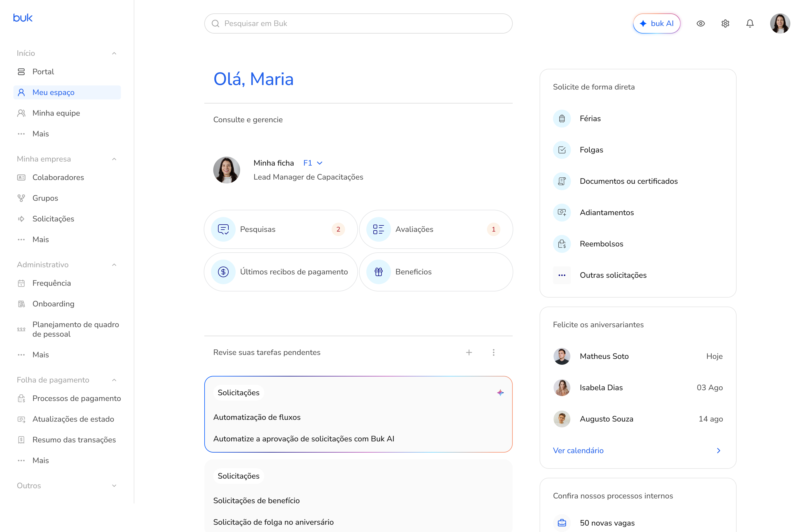Viewport: 806px width, 532px height.
Task: Open Minha equipe in sidebar
Action: (67, 113)
